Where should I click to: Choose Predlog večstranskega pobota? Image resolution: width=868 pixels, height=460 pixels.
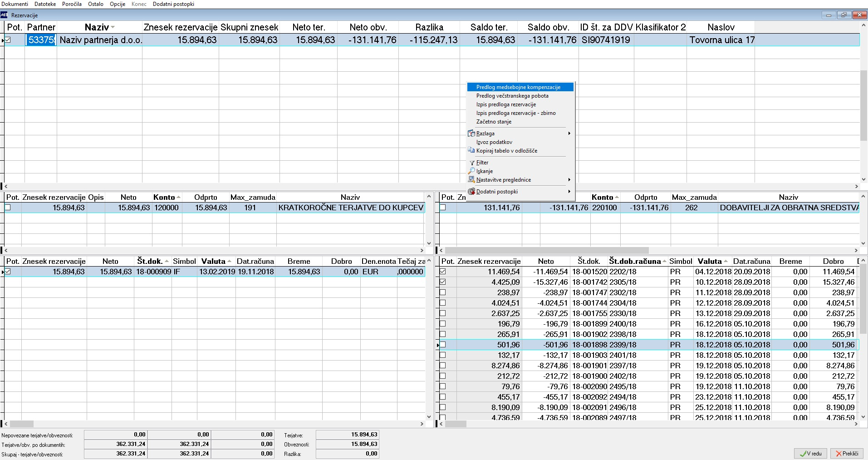point(520,96)
